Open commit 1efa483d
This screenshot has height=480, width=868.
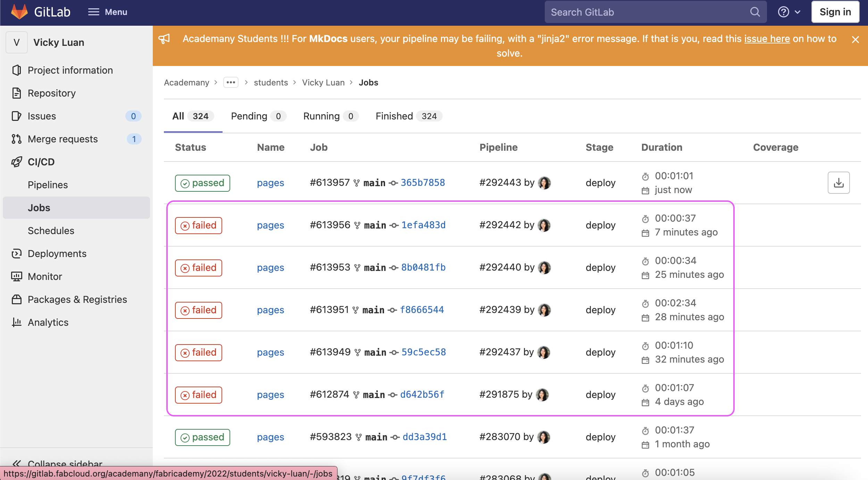click(424, 225)
